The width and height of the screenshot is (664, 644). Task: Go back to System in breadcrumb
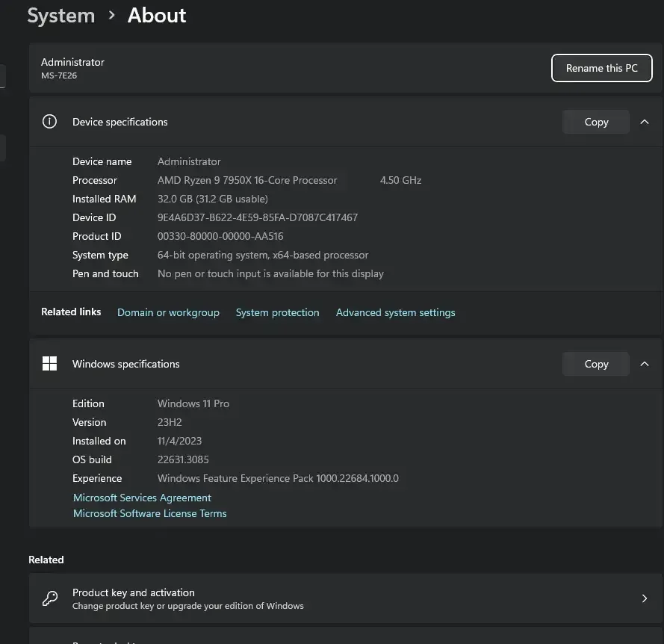pos(61,16)
